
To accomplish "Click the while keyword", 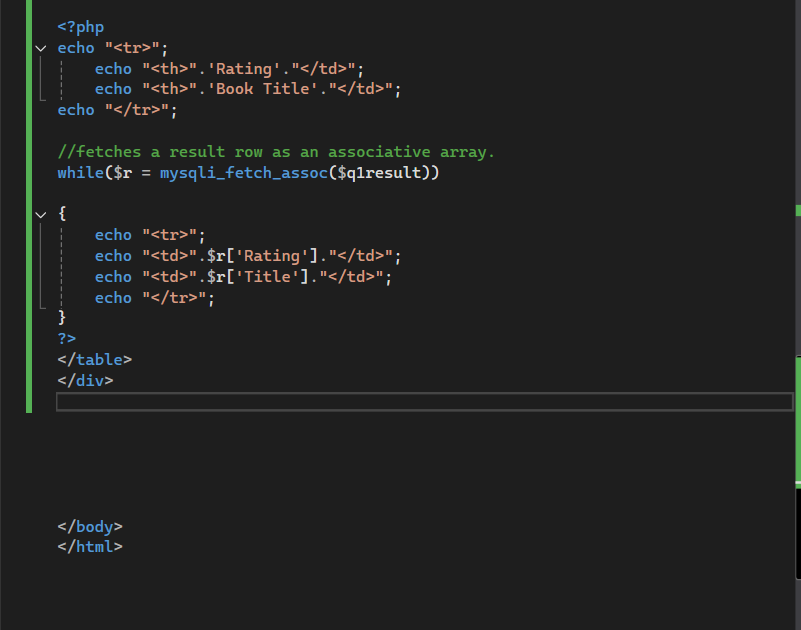I will pos(76,172).
